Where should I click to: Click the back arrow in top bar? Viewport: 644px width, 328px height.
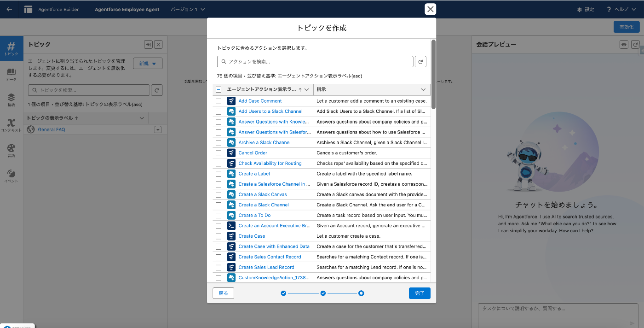(x=9, y=9)
